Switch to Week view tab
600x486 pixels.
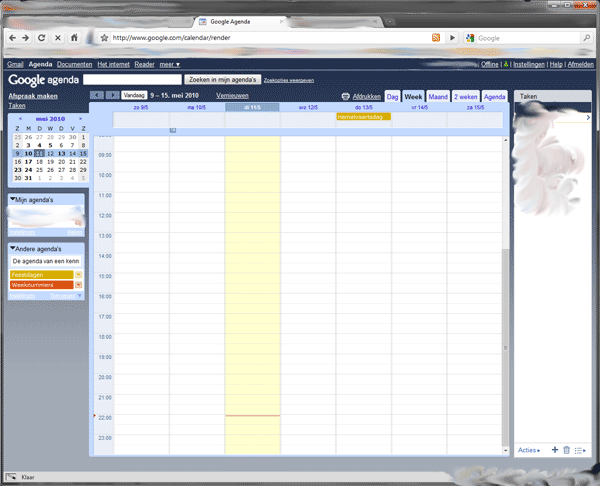(x=413, y=97)
